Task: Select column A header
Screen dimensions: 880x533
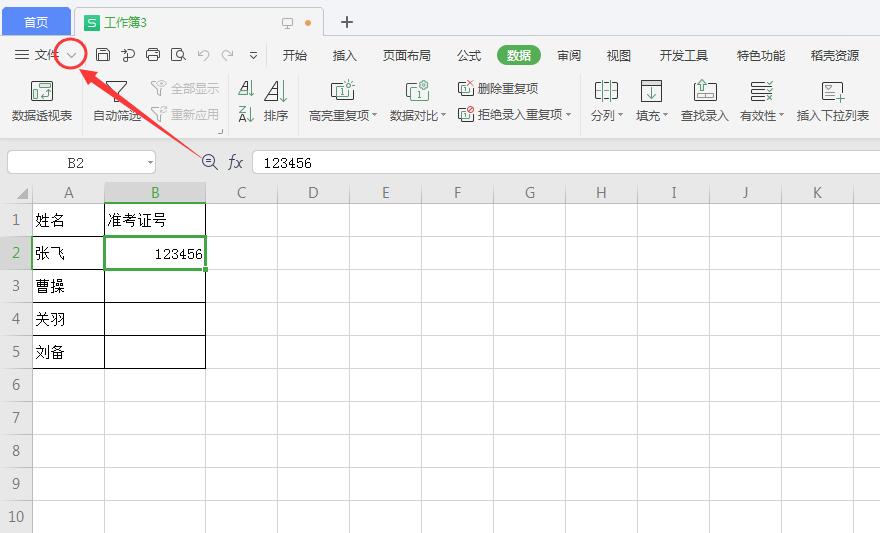Action: [68, 193]
